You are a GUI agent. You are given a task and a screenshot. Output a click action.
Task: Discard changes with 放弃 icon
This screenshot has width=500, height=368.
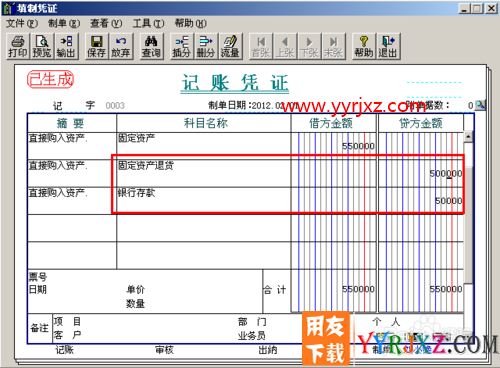(120, 46)
